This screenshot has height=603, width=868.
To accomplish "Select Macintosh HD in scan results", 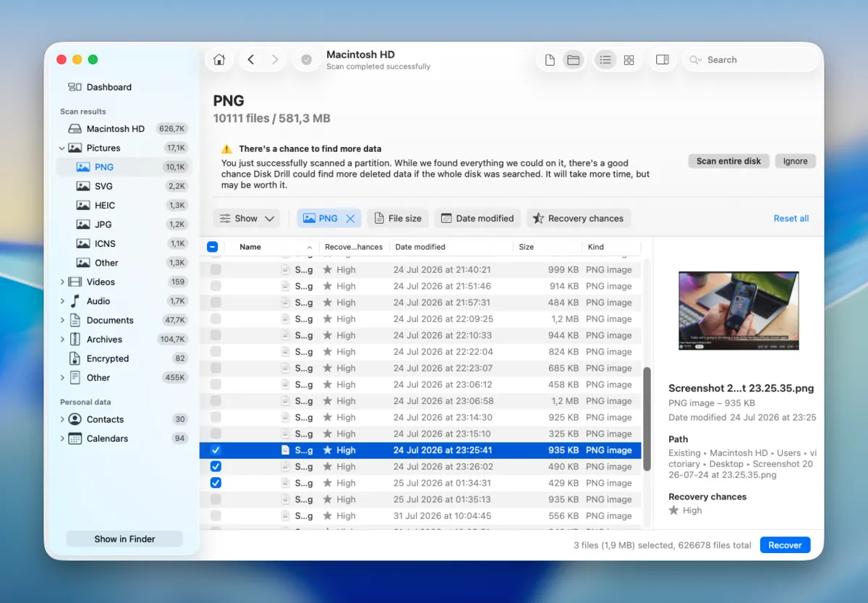I will 124,129.
